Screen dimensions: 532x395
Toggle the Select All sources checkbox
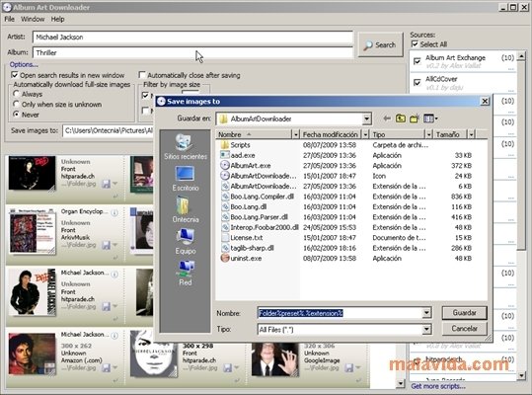coord(415,44)
